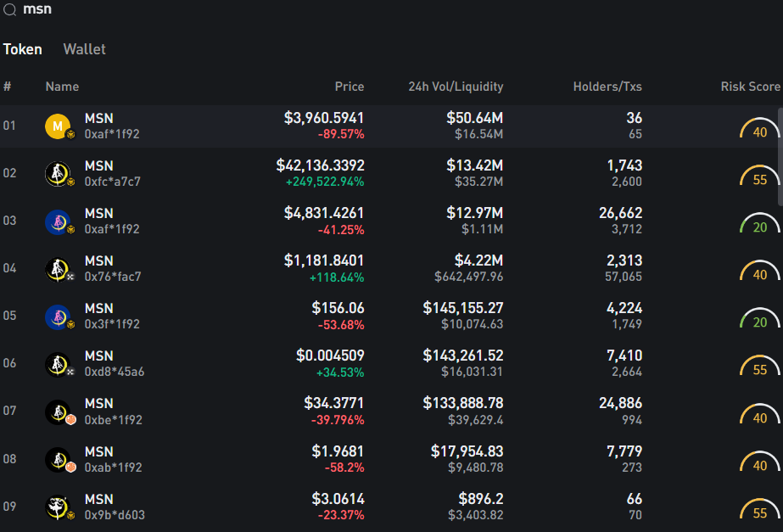
Task: Click token logo for 0xd8*45a6
Action: pyautogui.click(x=57, y=365)
